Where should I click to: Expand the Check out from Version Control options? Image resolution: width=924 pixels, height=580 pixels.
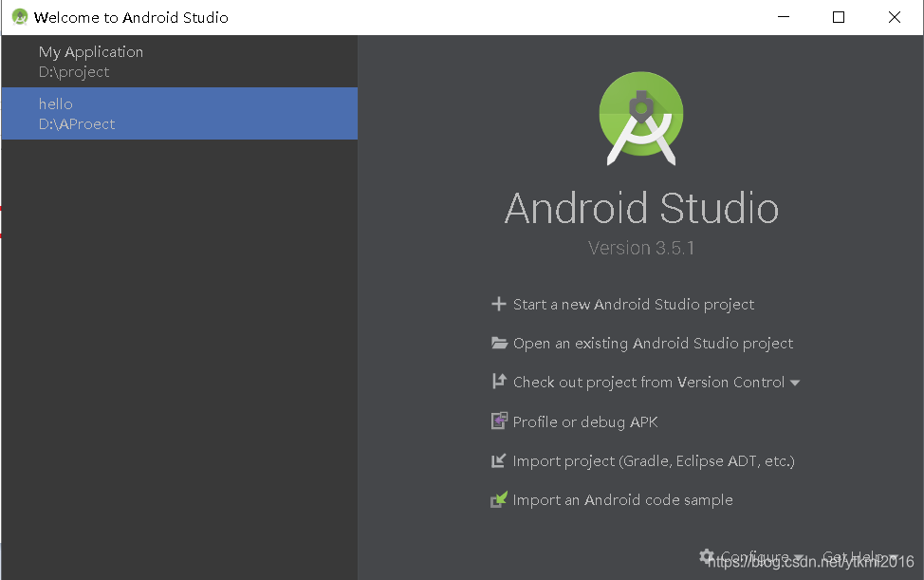(x=795, y=382)
